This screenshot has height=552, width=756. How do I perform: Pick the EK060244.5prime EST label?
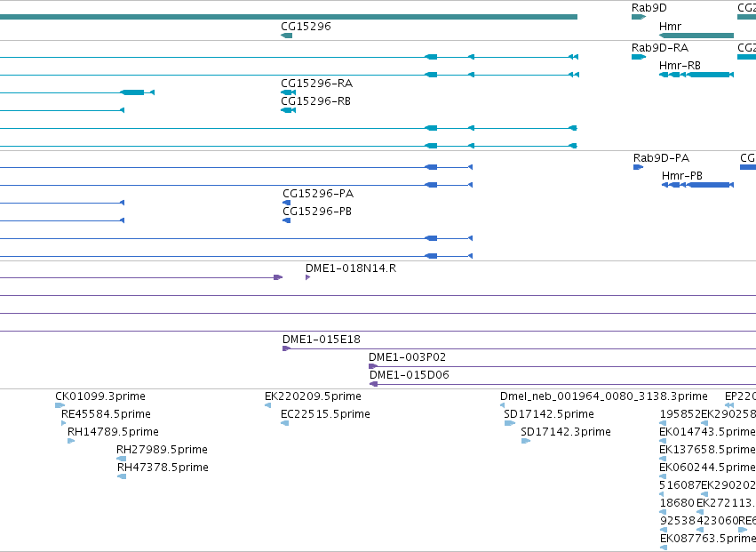coord(707,468)
